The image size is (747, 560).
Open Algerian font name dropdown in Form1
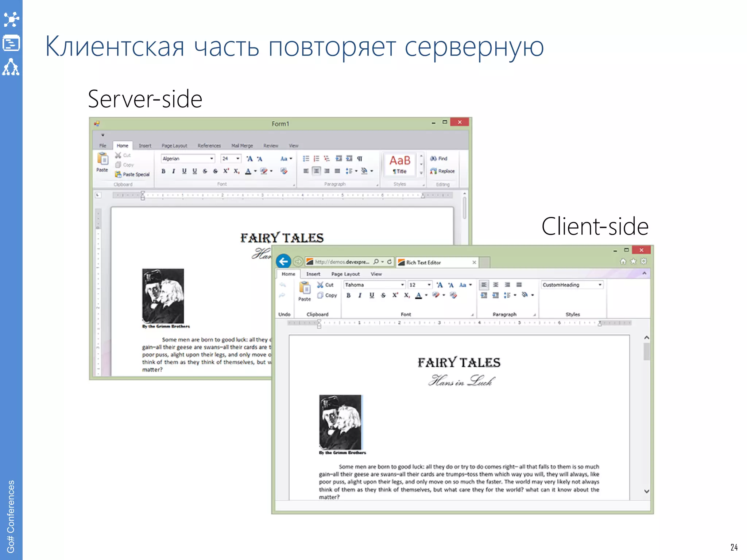click(x=212, y=159)
